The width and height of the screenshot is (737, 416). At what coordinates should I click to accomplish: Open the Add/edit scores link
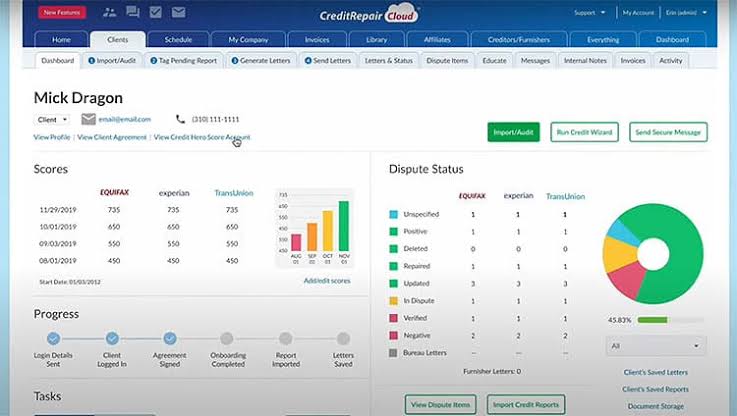[x=327, y=281]
